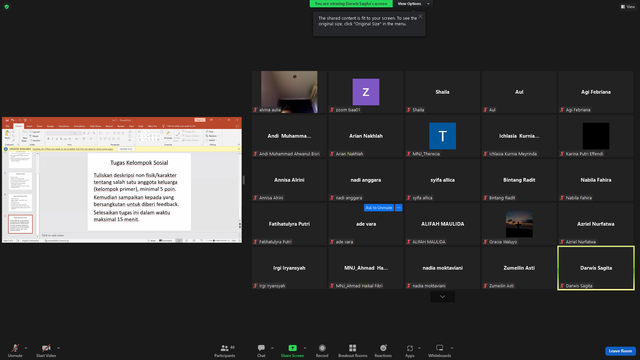Open the Reactions menu

pos(383,350)
